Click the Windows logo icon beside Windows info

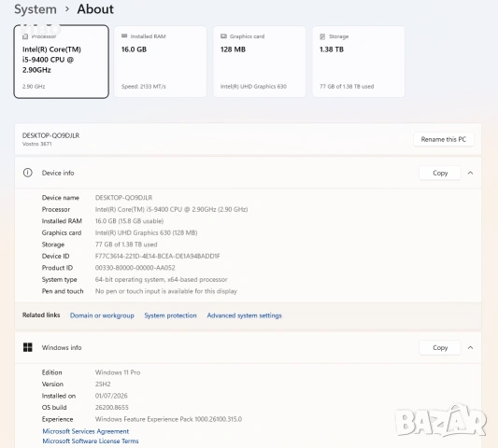click(28, 347)
